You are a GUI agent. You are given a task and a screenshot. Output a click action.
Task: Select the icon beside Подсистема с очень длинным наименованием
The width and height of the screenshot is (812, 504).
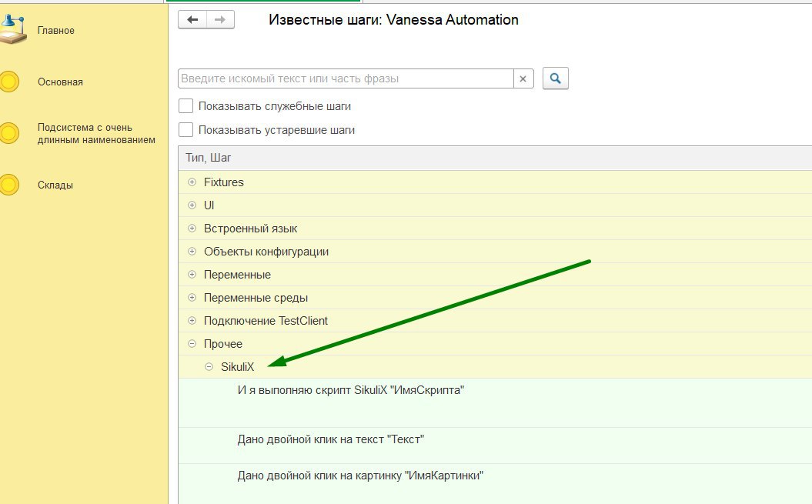8,133
